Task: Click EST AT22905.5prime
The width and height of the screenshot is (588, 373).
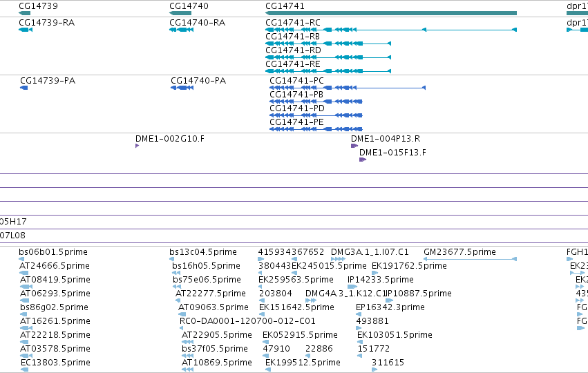Action: pyautogui.click(x=217, y=335)
